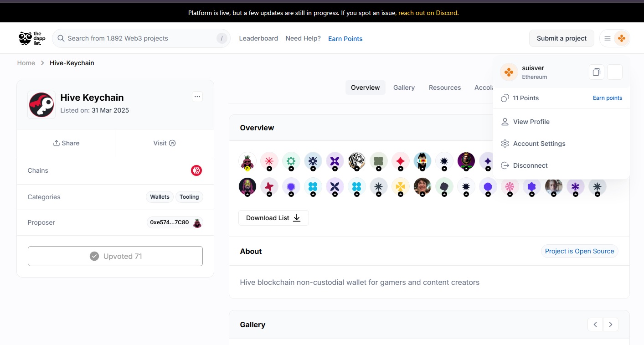Click the '11 Points' text
Image resolution: width=644 pixels, height=345 pixels.
point(526,98)
